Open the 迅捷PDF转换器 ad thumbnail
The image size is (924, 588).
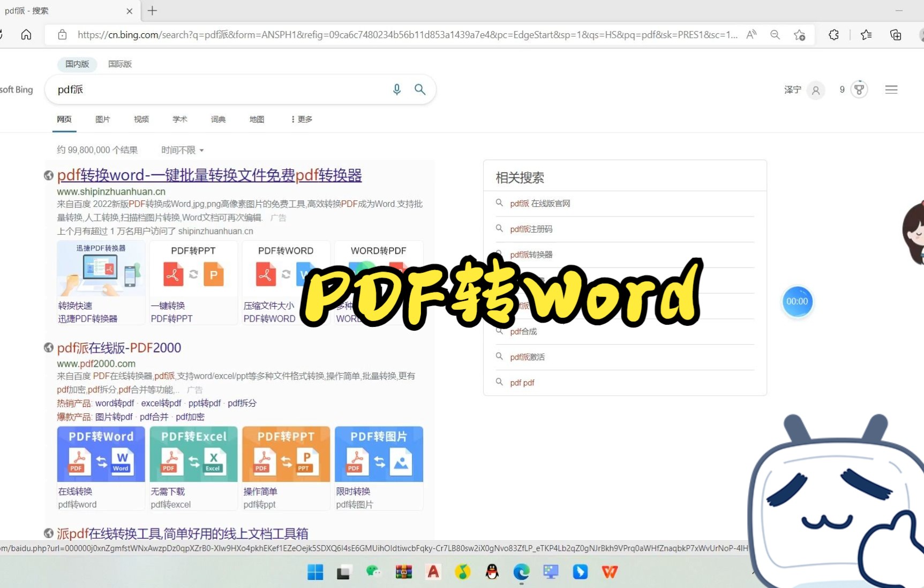point(101,269)
